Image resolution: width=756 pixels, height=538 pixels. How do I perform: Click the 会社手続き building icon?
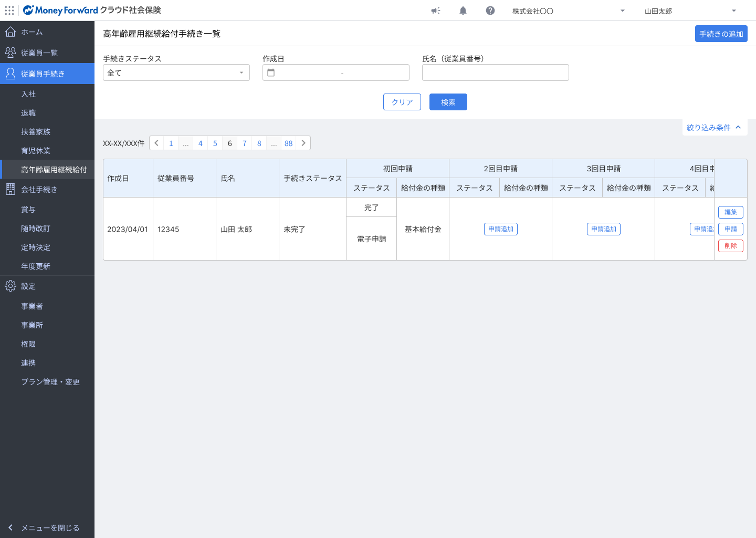pyautogui.click(x=10, y=189)
